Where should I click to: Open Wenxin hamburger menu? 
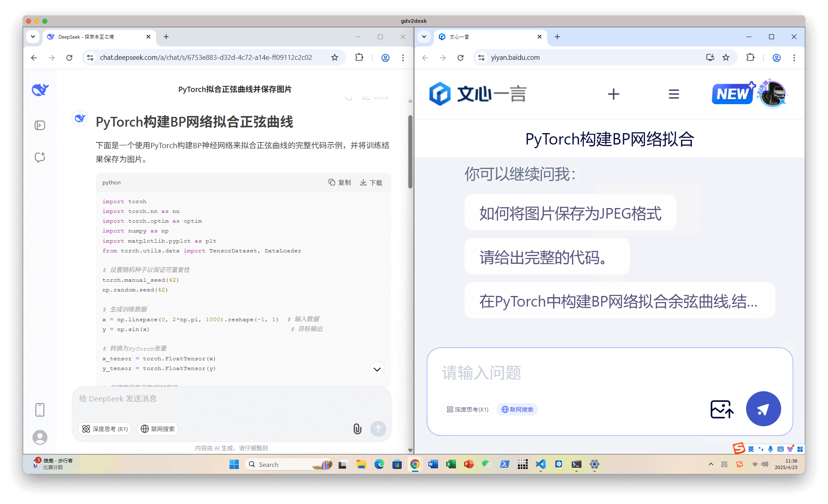pyautogui.click(x=674, y=94)
